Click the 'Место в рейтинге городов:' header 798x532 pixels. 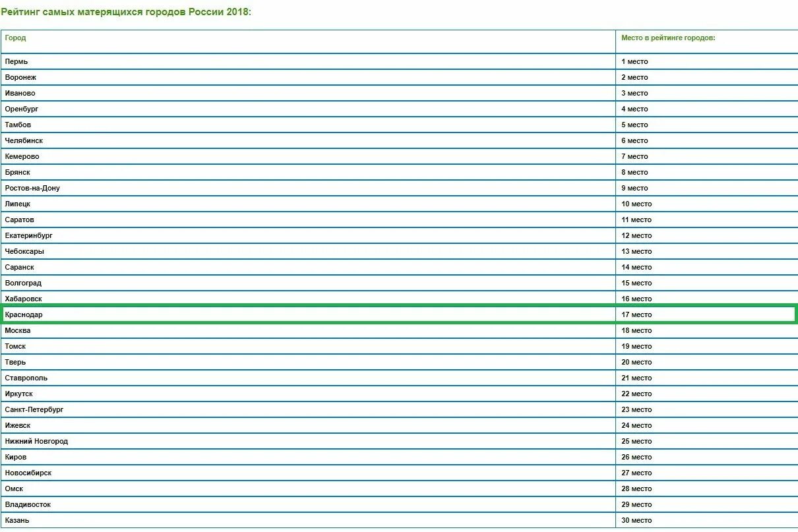707,42
